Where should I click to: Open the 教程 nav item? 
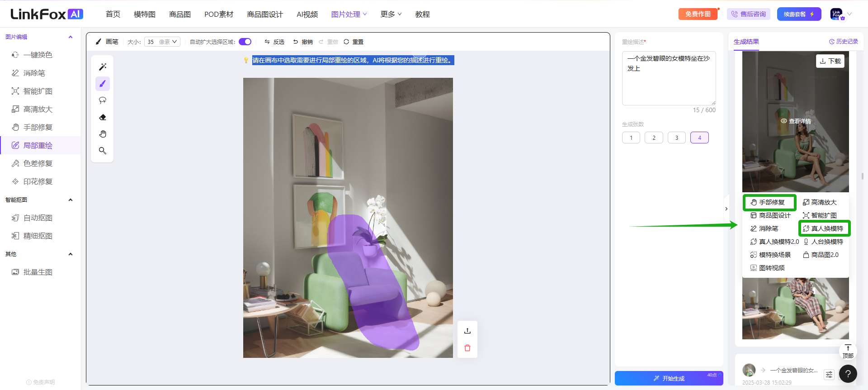tap(423, 14)
